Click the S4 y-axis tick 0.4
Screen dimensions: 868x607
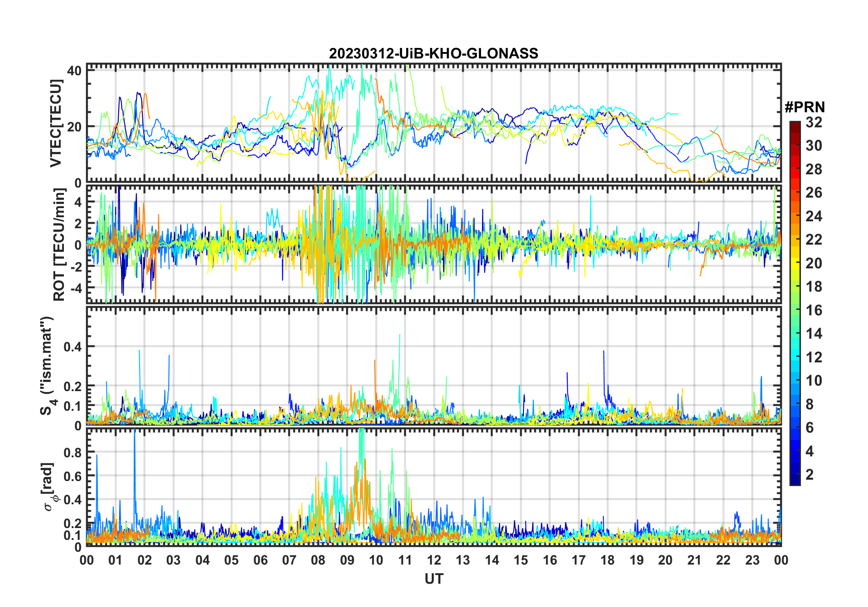[73, 347]
